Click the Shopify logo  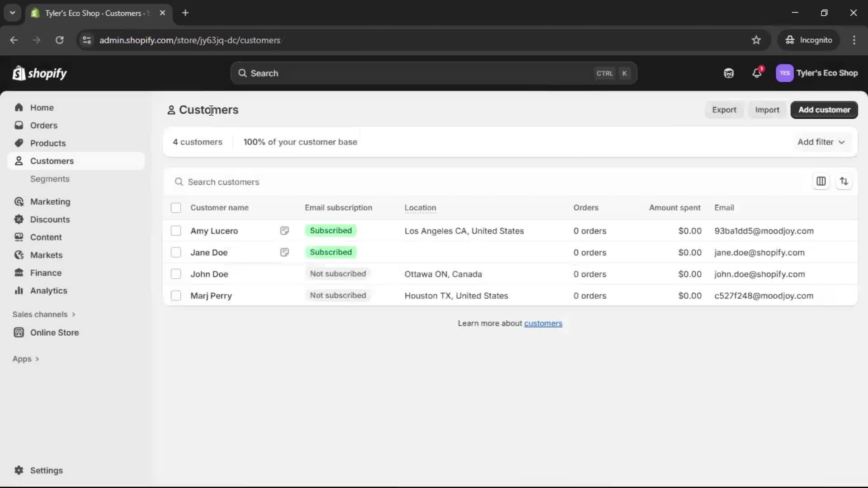click(39, 73)
